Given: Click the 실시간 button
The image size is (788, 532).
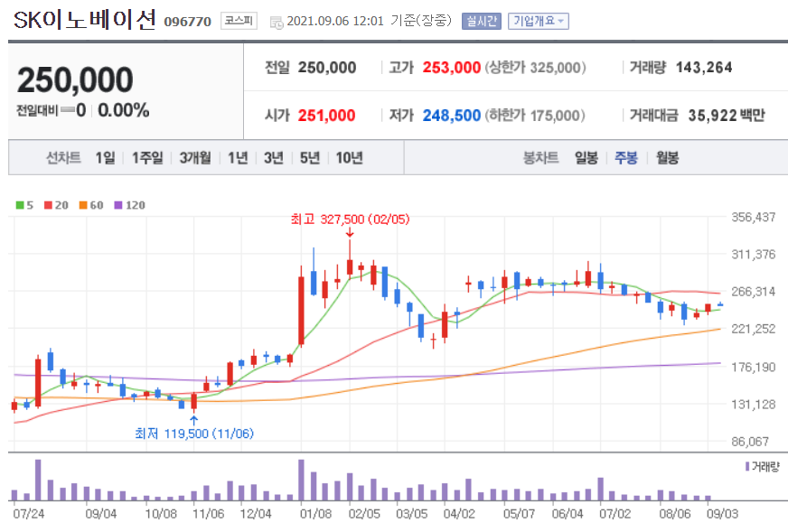Looking at the screenshot, I should (482, 21).
